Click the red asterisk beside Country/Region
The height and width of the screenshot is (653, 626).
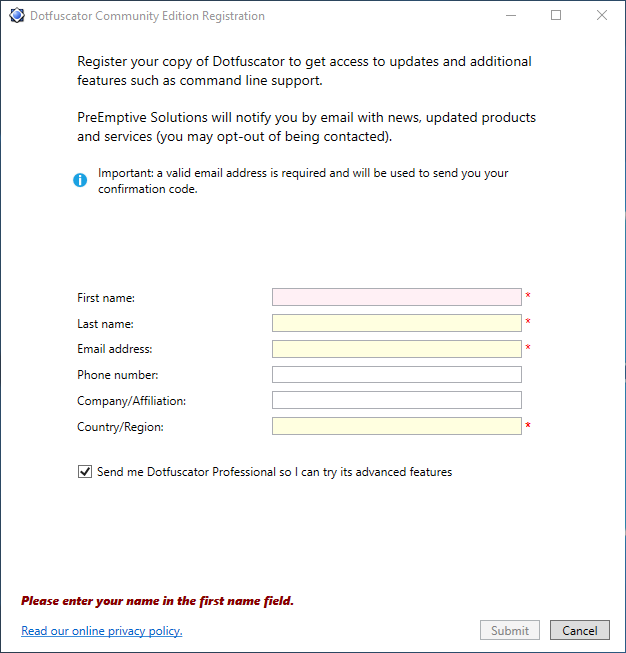coord(528,425)
